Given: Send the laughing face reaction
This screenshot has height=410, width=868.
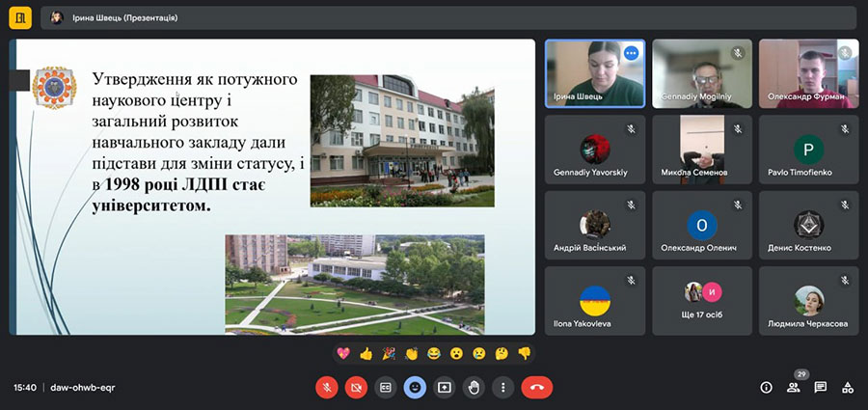Looking at the screenshot, I should click(x=433, y=353).
